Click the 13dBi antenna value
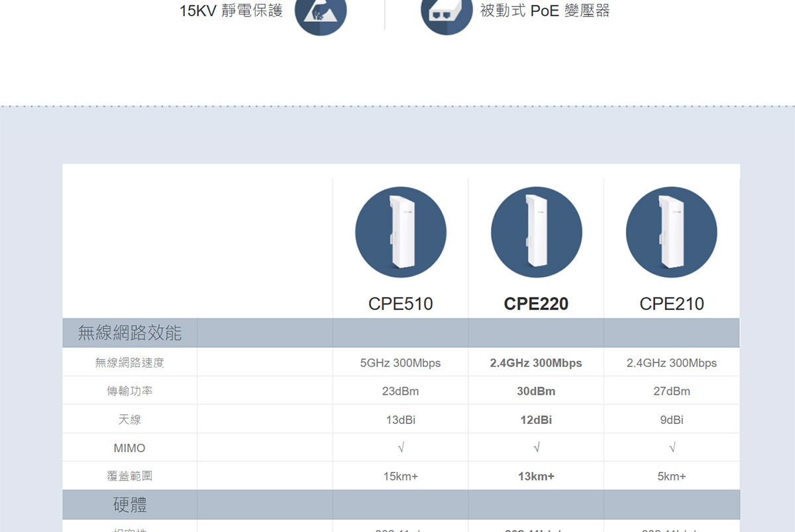 [401, 420]
